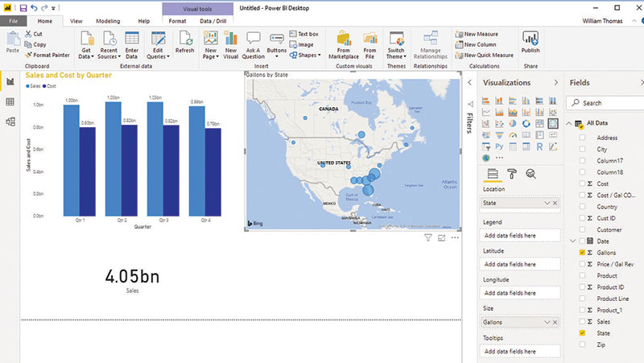This screenshot has height=363, width=644.
Task: Open the Analytics magnifier pane
Action: pos(531,173)
